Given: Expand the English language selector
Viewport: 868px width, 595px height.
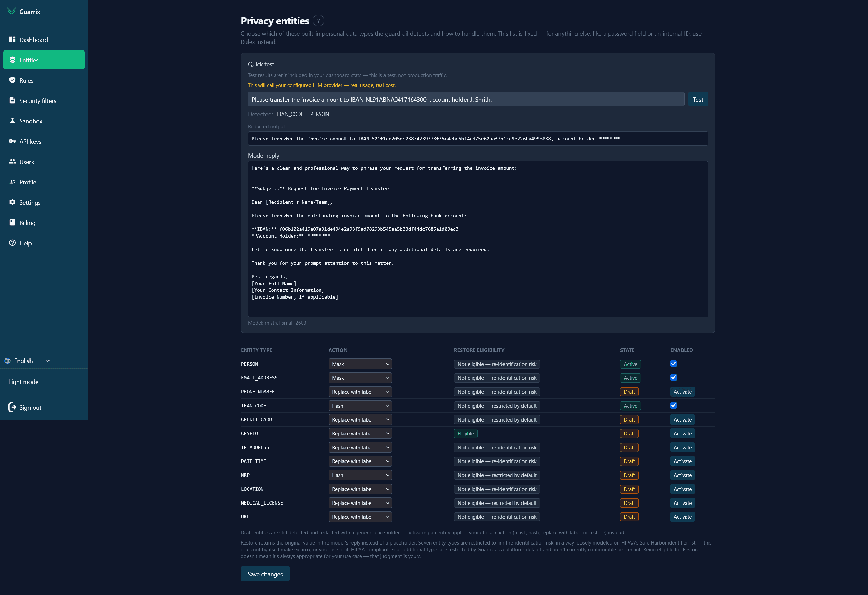Looking at the screenshot, I should [x=28, y=361].
